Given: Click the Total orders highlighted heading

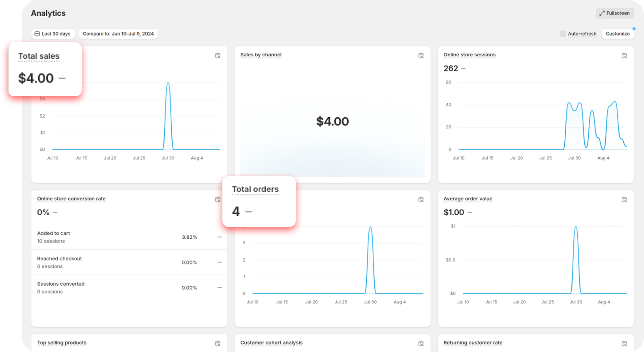Looking at the screenshot, I should click(255, 189).
